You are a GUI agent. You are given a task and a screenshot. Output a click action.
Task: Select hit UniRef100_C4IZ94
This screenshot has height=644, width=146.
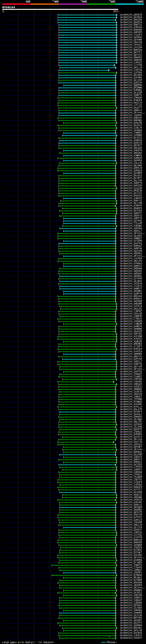tap(131, 48)
